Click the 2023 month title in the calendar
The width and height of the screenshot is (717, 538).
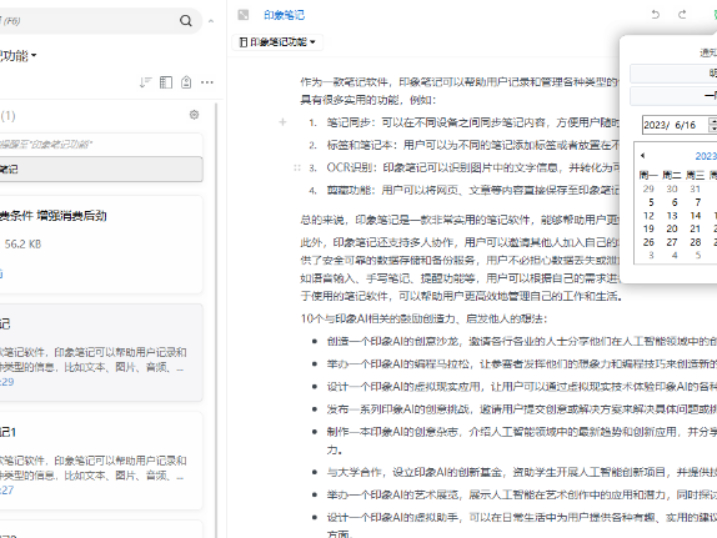[x=706, y=156]
